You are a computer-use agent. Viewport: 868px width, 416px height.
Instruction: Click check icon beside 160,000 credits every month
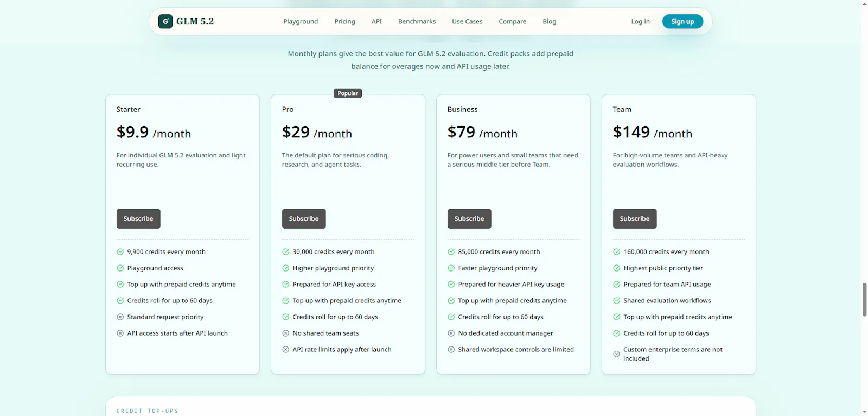pos(617,251)
